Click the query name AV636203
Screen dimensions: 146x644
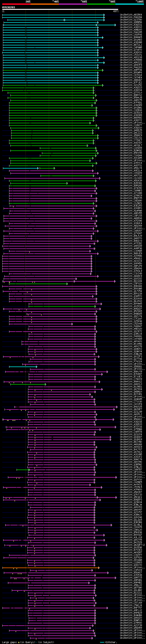8,7
